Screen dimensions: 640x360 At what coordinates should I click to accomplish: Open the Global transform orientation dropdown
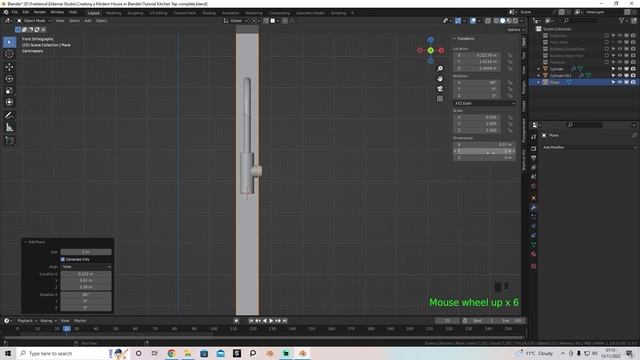(x=236, y=20)
